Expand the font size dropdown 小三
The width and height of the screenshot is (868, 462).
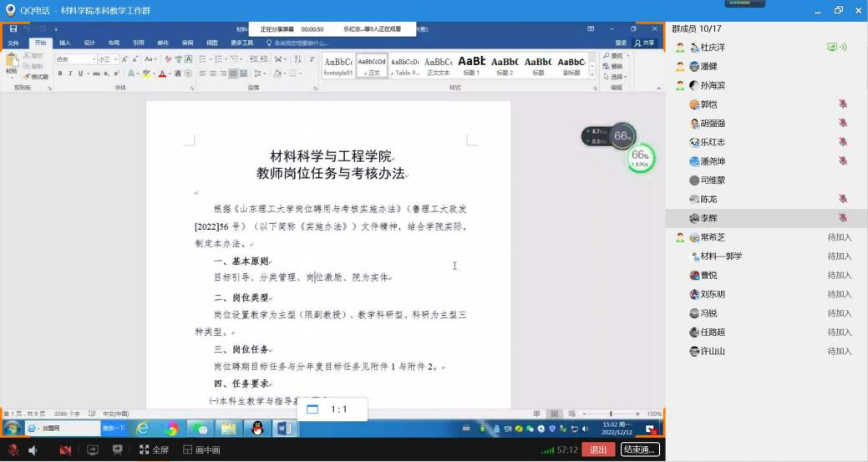click(117, 59)
